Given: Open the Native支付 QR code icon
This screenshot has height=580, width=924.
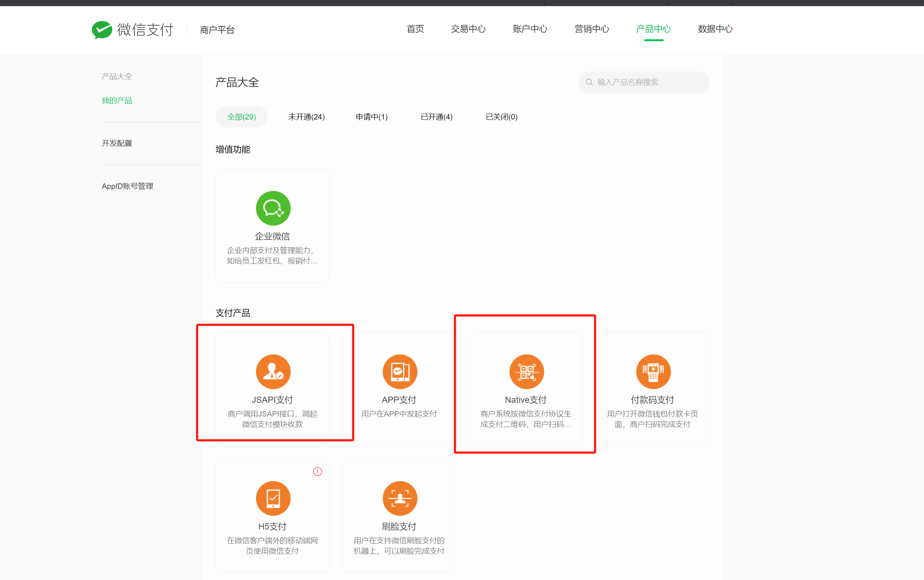Looking at the screenshot, I should [x=526, y=371].
